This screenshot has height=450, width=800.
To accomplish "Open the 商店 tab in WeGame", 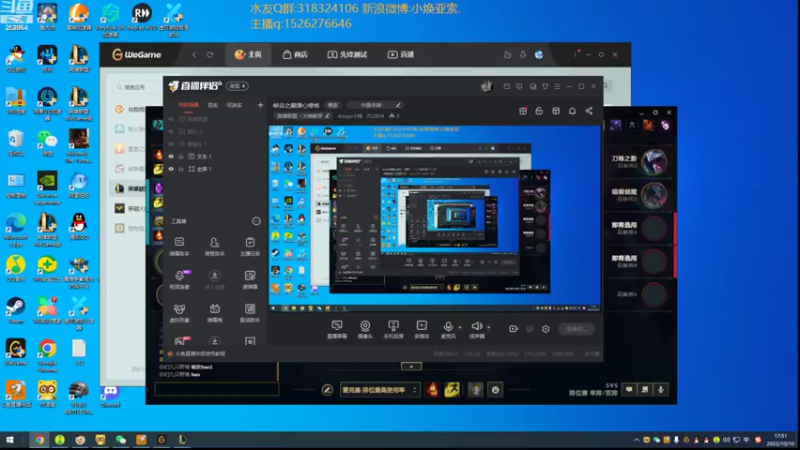I will [295, 55].
